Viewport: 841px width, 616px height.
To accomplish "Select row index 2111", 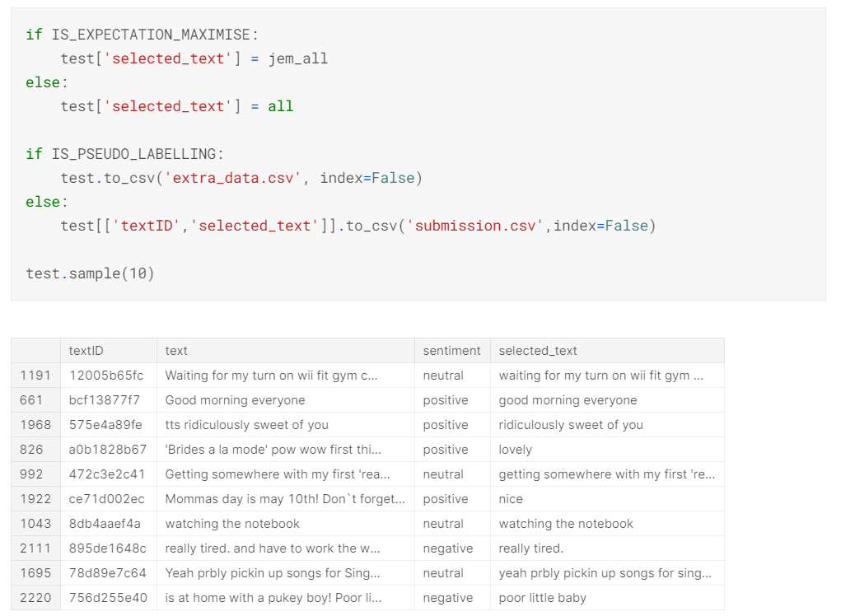I will [35, 548].
